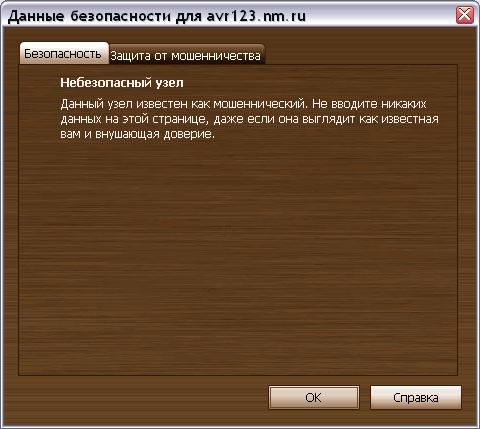The image size is (480, 429).
Task: Click the word узел in bold heading
Action: [x=170, y=83]
